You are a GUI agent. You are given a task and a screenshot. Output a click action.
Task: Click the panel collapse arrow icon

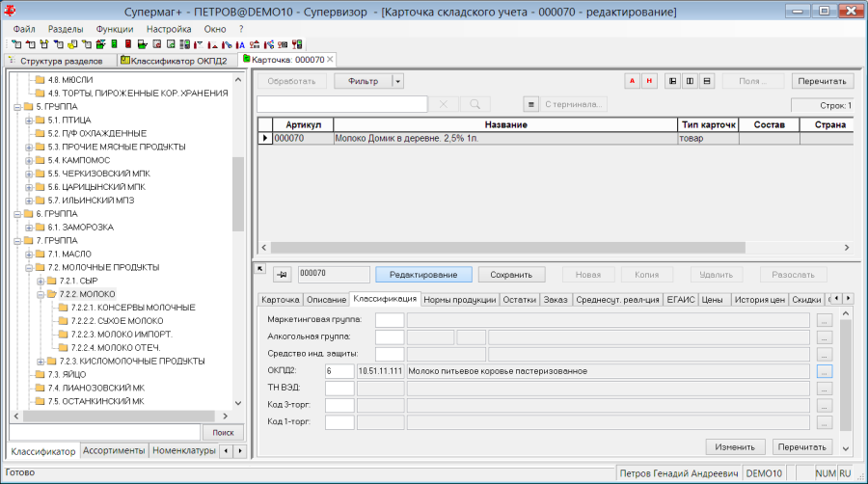click(259, 268)
